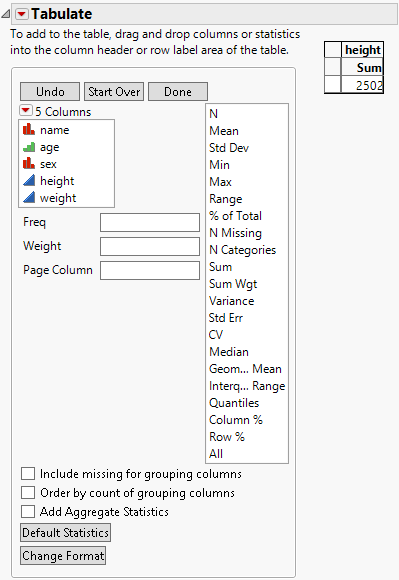Select the N Categories statistic
The image size is (399, 580).
click(x=242, y=250)
